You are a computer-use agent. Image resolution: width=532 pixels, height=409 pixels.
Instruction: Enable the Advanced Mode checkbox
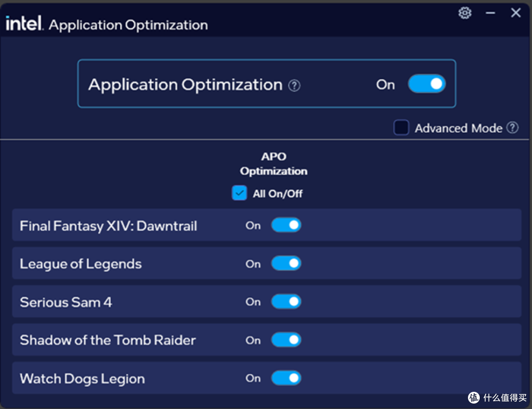pos(401,127)
